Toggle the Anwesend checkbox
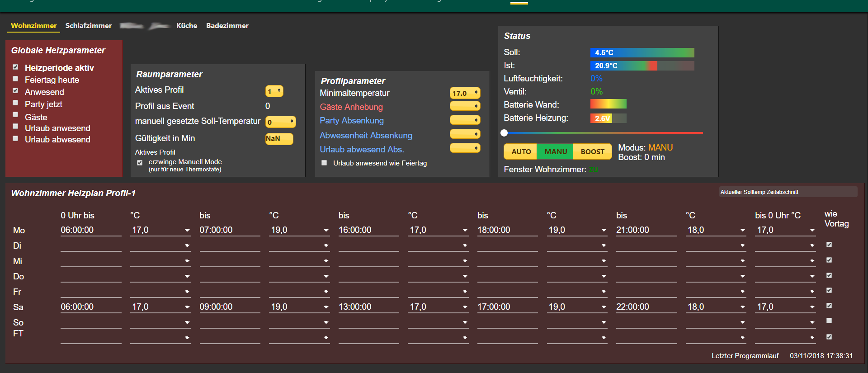868x373 pixels. pos(15,90)
